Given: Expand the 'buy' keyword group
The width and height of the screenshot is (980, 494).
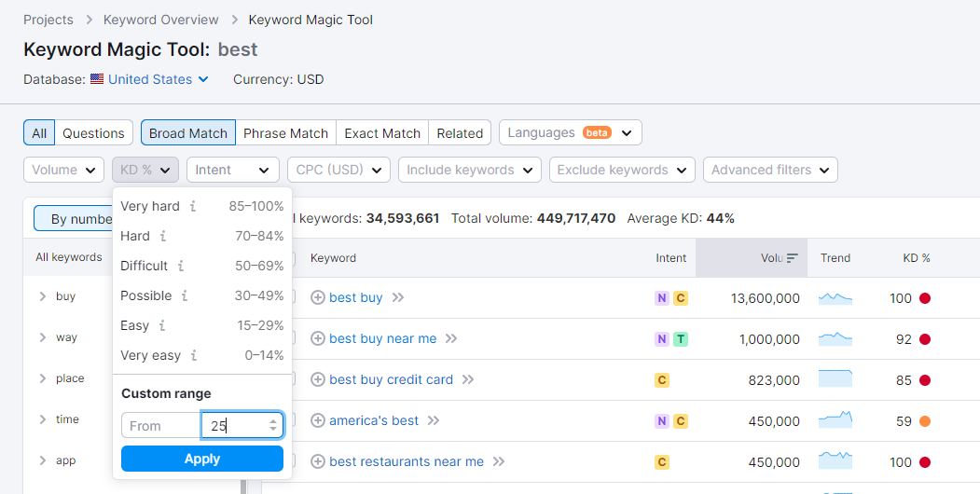Looking at the screenshot, I should tap(43, 297).
